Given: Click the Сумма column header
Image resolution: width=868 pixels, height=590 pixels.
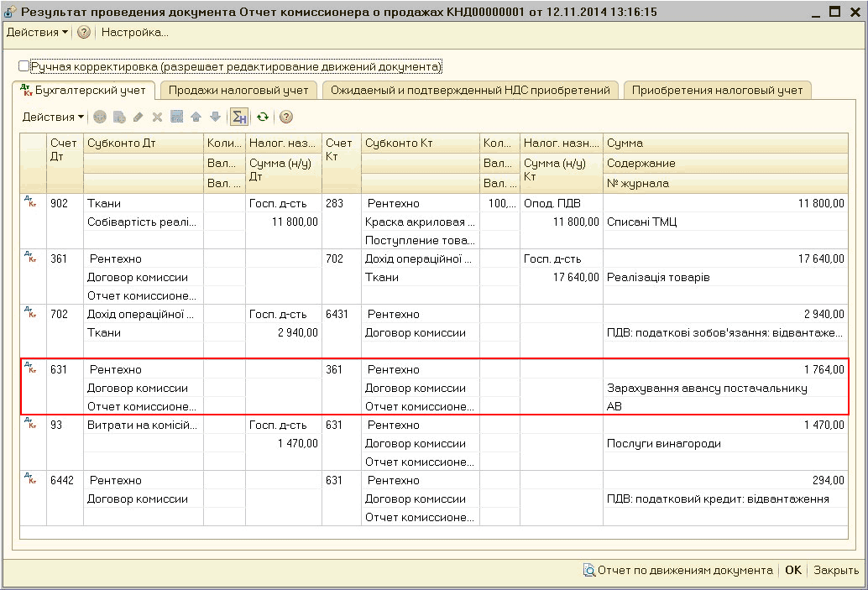Looking at the screenshot, I should tap(725, 143).
